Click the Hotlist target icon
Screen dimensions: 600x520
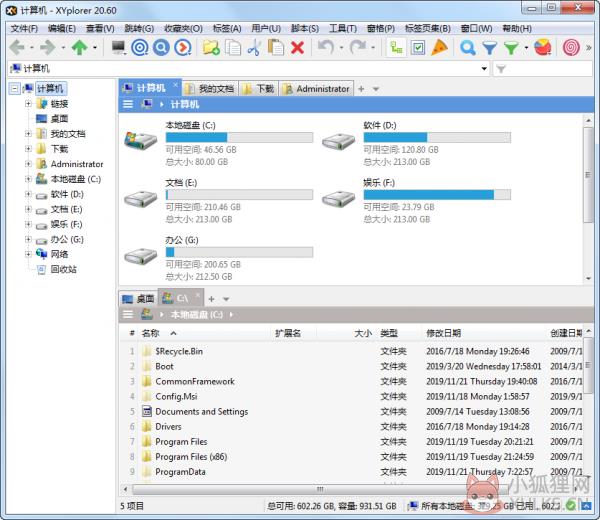(140, 47)
